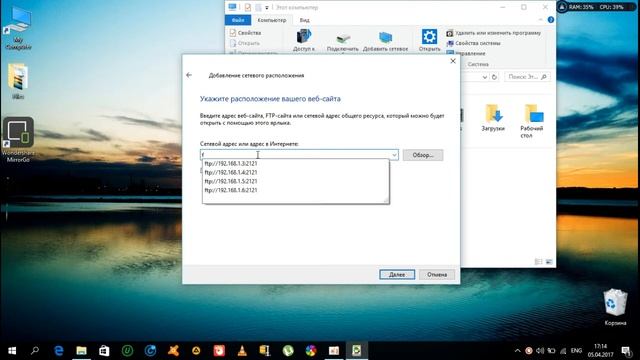This screenshot has height=360, width=640.
Task: Open the quick access toolbar customize dropdown
Action: click(267, 7)
